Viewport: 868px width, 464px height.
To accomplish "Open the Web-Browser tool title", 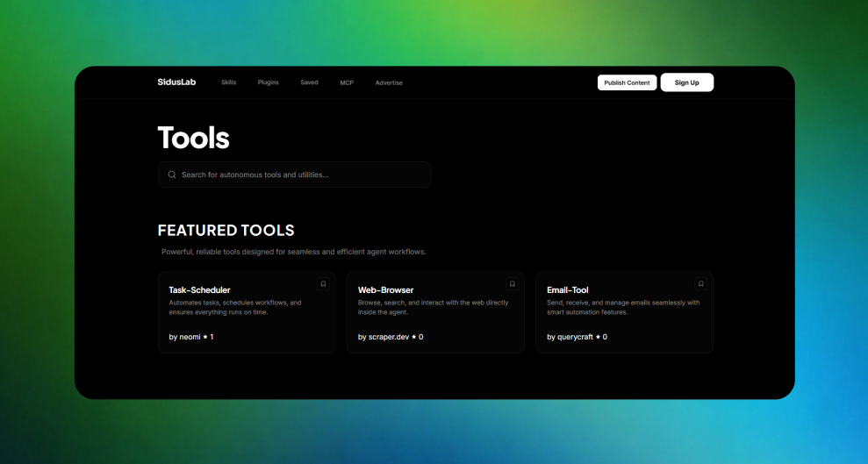I will [x=386, y=289].
